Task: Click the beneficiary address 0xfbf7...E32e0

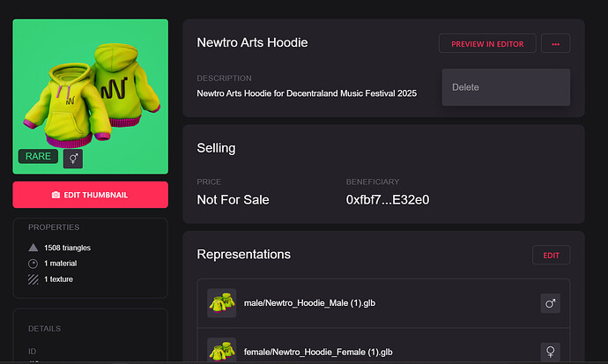Action: click(388, 199)
